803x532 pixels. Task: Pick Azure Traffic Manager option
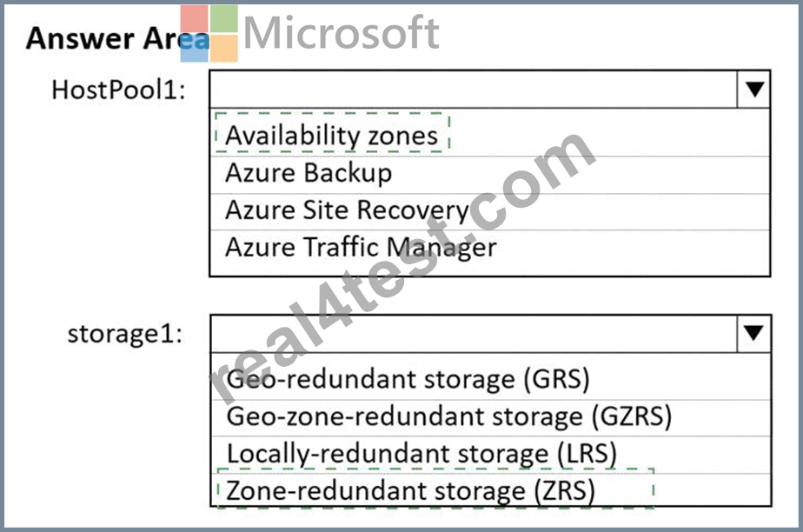490,249
